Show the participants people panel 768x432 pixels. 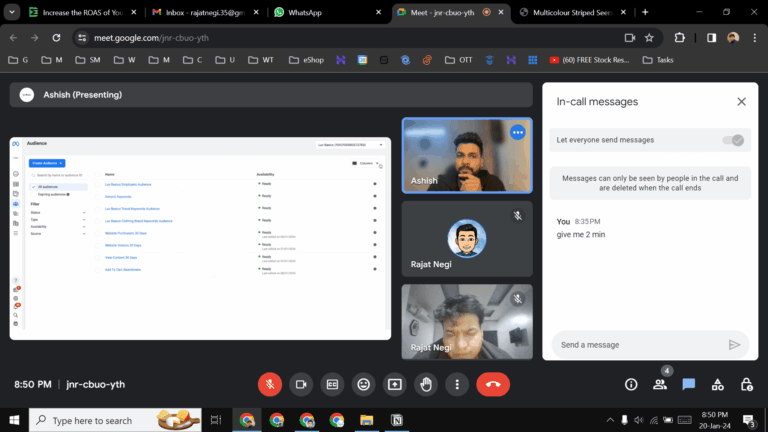(x=660, y=384)
